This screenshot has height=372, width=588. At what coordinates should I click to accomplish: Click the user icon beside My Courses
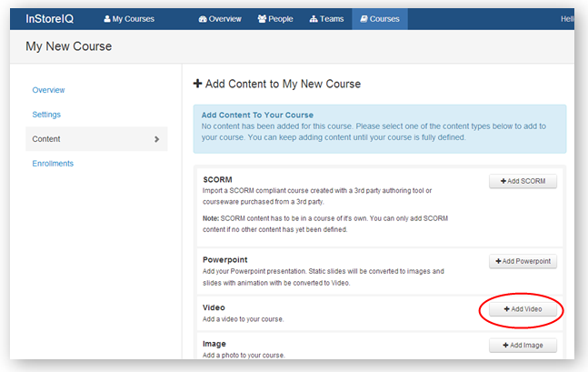click(x=108, y=18)
